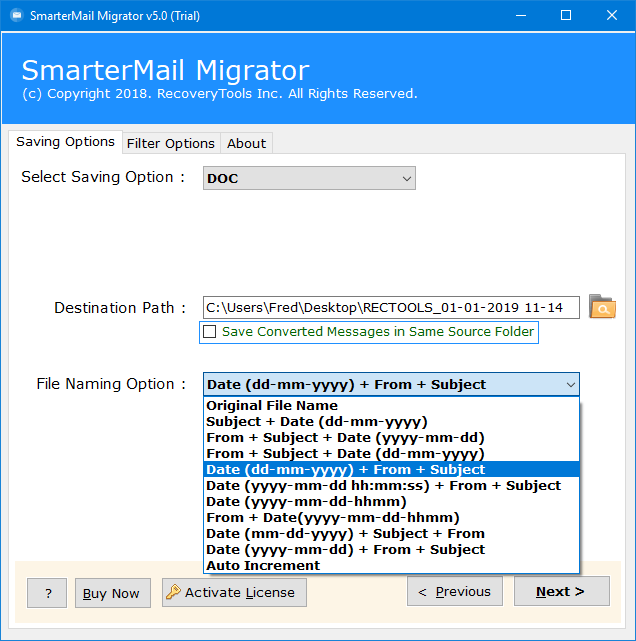Pick From + Subject + Date (yyyy-mm-dd)
The width and height of the screenshot is (636, 641).
point(391,437)
